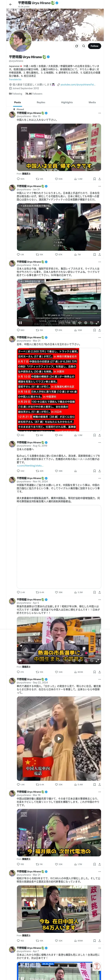Open the 74.4K Followers list
The width and height of the screenshot is (110, 980).
[34, 94]
